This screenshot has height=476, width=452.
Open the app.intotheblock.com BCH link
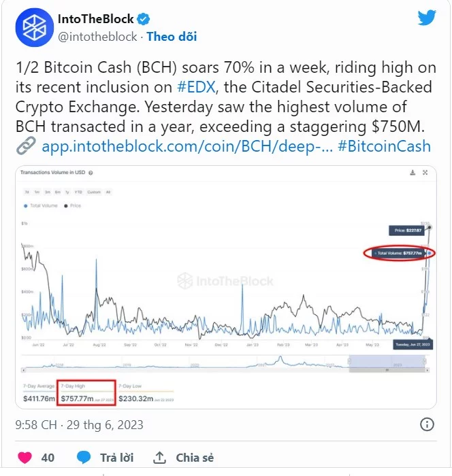pos(187,146)
